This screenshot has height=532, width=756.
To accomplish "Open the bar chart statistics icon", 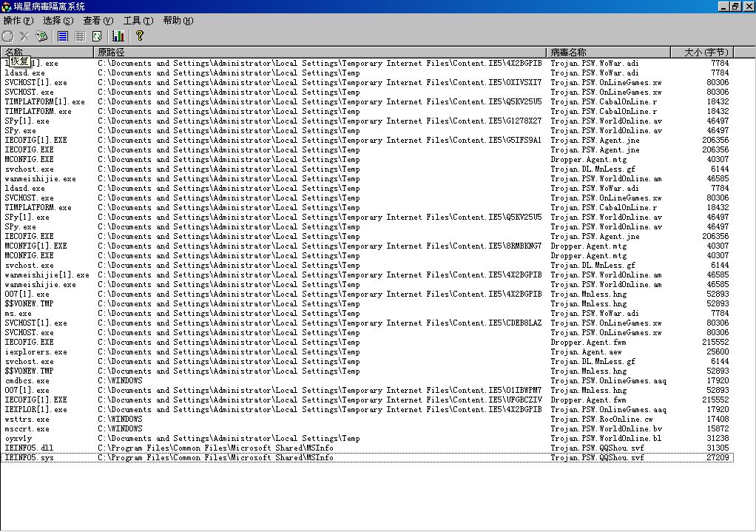I will [118, 36].
